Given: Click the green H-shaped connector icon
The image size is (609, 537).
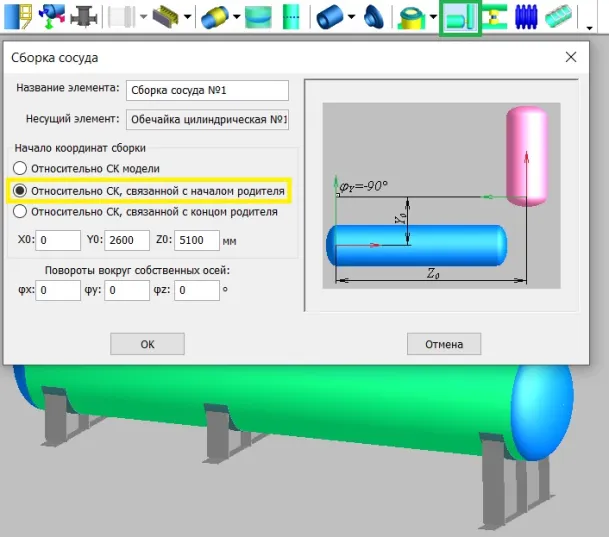Looking at the screenshot, I should pyautogui.click(x=498, y=17).
